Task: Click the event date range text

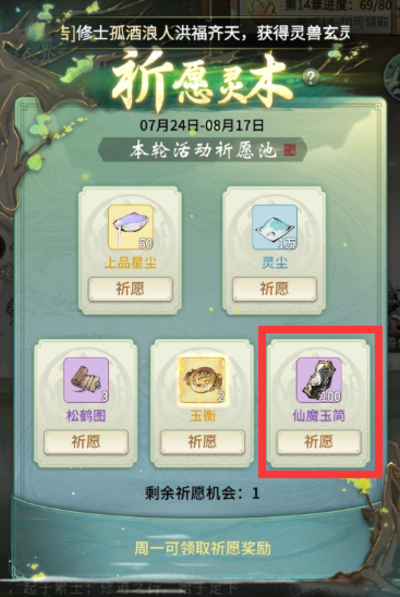Action: [x=202, y=125]
